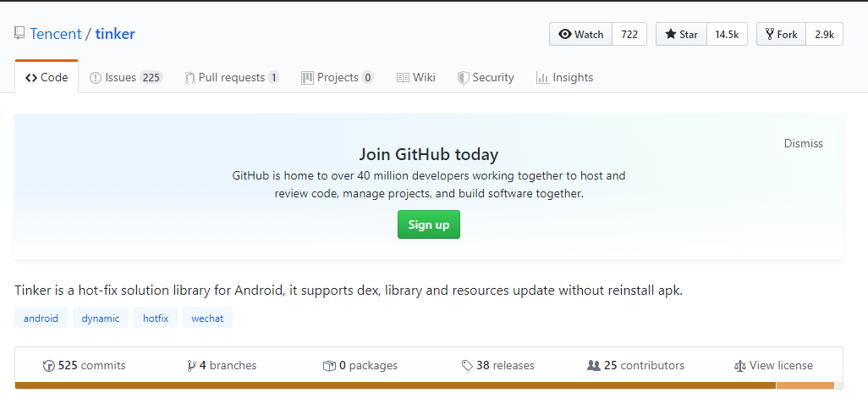Fork the tinker repository
868x393 pixels.
point(781,35)
